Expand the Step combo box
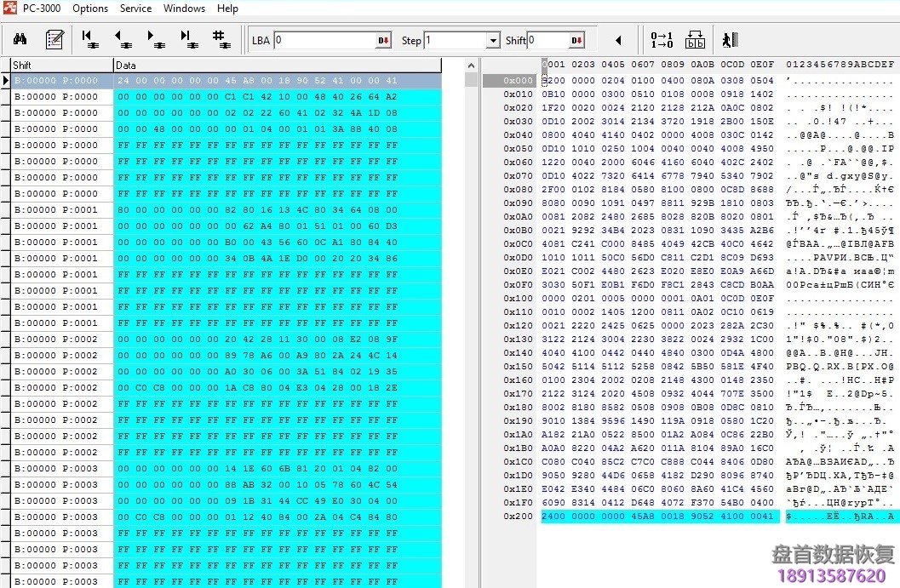Image resolution: width=900 pixels, height=588 pixels. [x=493, y=41]
